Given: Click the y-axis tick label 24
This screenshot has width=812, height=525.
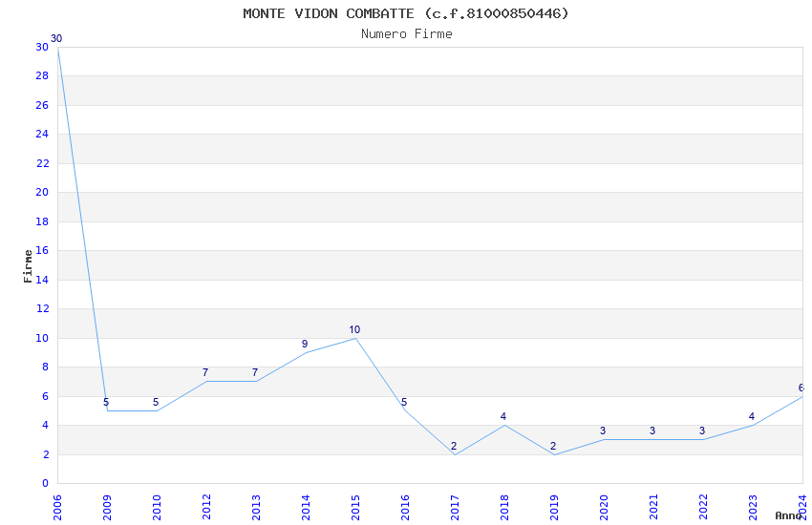Looking at the screenshot, I should [x=42, y=134].
